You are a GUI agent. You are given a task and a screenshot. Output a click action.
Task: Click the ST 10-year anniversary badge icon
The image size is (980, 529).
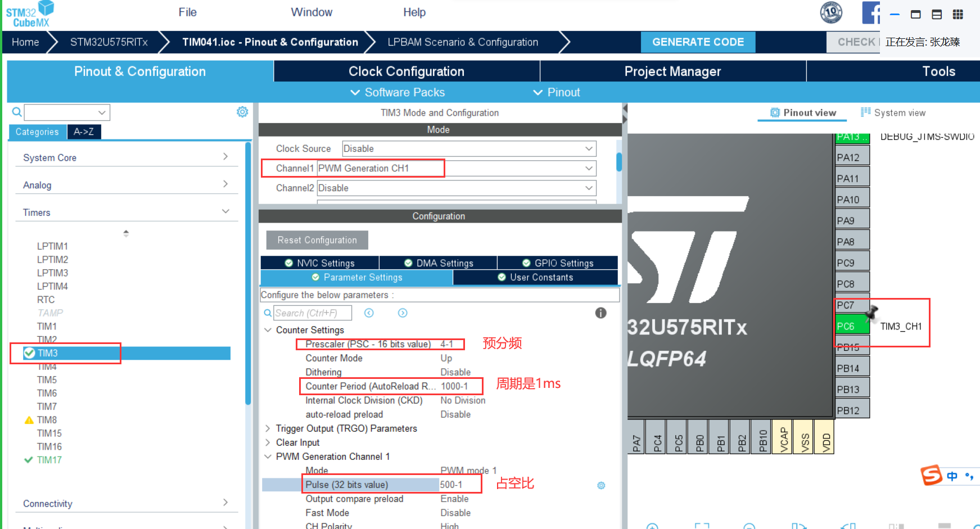click(831, 12)
